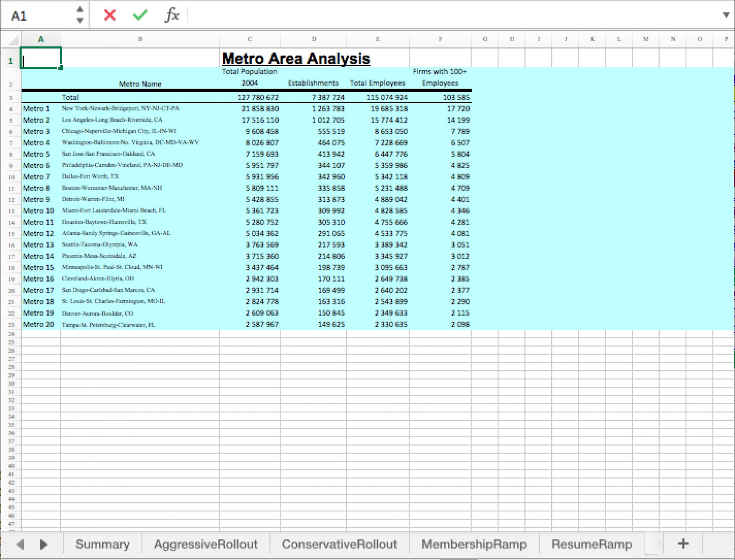Click the employees value 8 653 050
Screen dimensions: 735x560
pyautogui.click(x=377, y=131)
